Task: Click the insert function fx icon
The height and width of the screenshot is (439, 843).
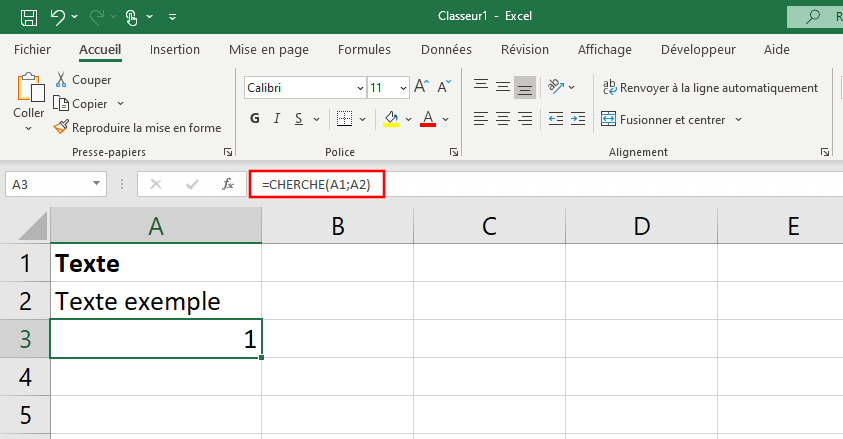Action: pos(228,184)
